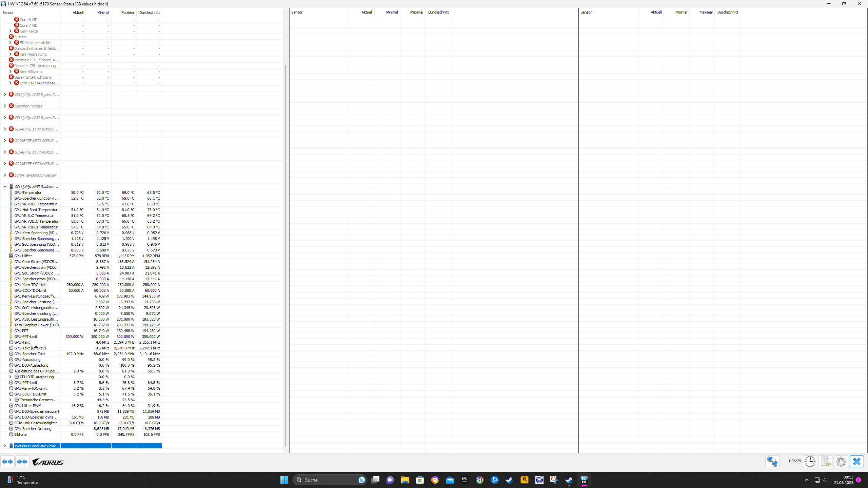This screenshot has width=868, height=488.
Task: Click the shrink-columns arrows icon
Action: [x=22, y=462]
